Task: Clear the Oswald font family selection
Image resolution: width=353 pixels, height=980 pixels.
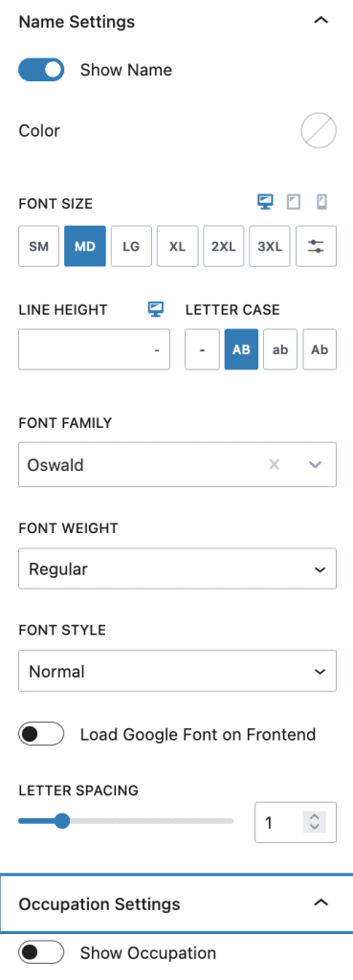Action: pyautogui.click(x=274, y=464)
